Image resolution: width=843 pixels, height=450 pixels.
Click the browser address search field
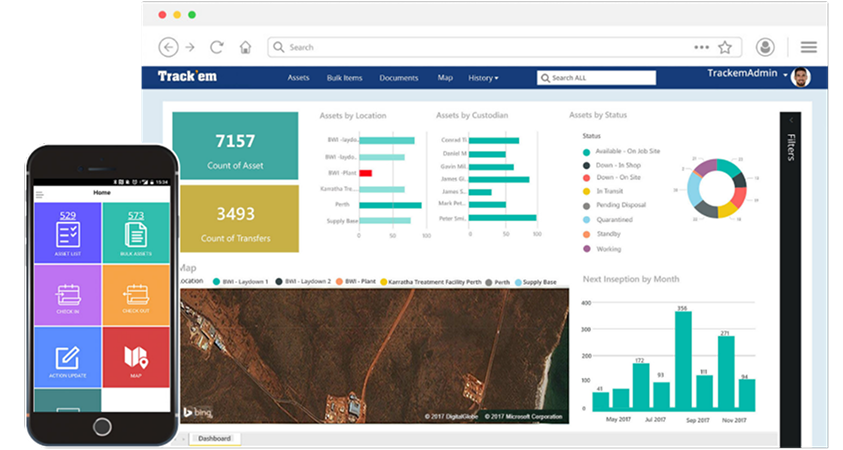coord(504,47)
